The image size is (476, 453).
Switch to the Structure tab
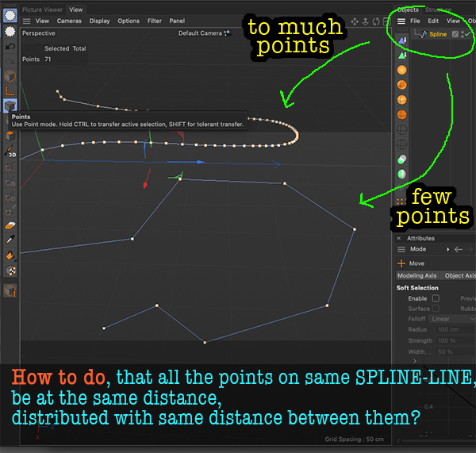coord(438,10)
